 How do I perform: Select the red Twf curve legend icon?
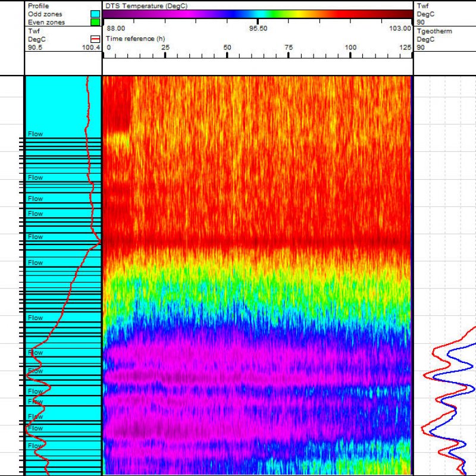pos(95,39)
